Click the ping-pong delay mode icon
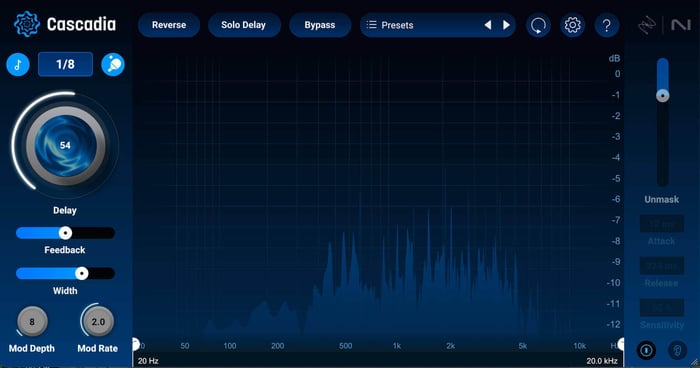The image size is (700, 368). click(x=113, y=64)
